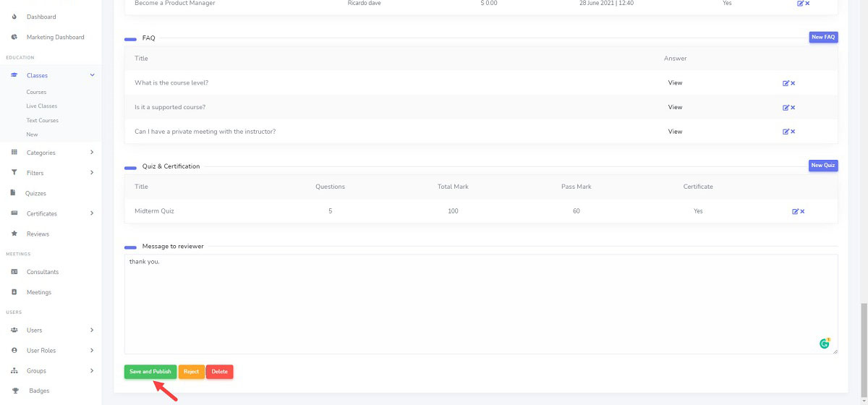Select Text Courses in the sidebar
The image size is (868, 405).
(43, 120)
